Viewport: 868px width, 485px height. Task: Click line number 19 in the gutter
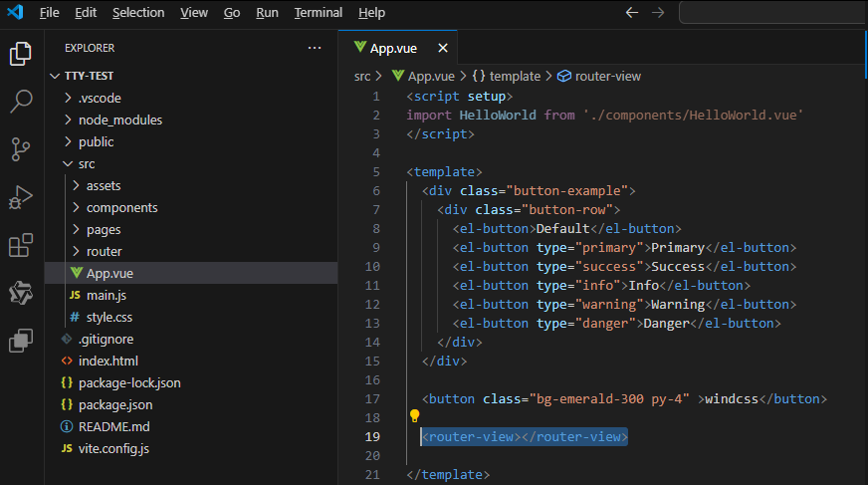[x=372, y=437]
